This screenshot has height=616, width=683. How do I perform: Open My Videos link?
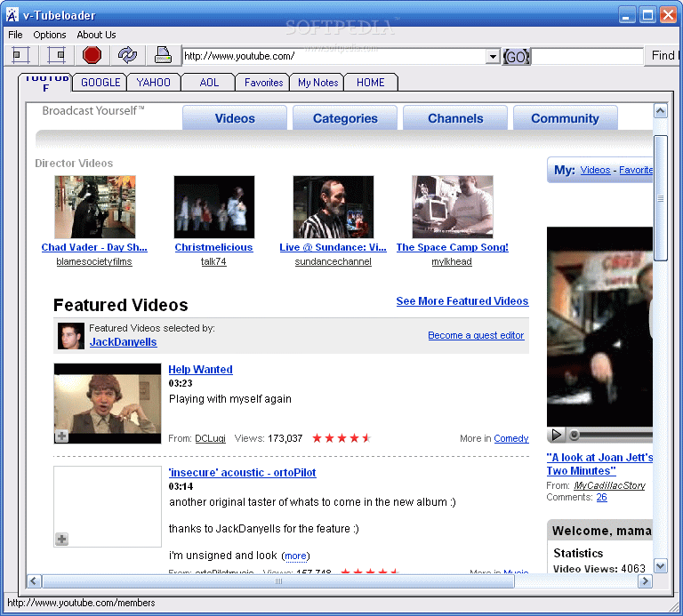pyautogui.click(x=595, y=170)
